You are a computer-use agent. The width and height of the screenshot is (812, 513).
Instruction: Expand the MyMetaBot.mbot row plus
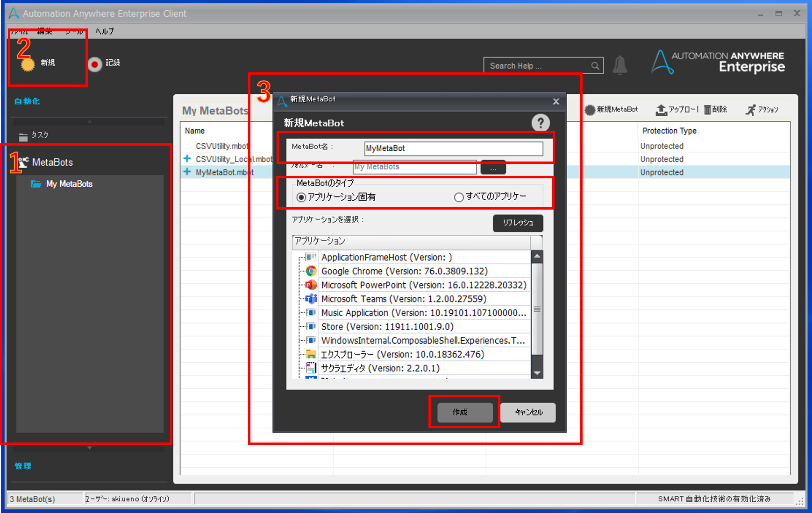187,172
